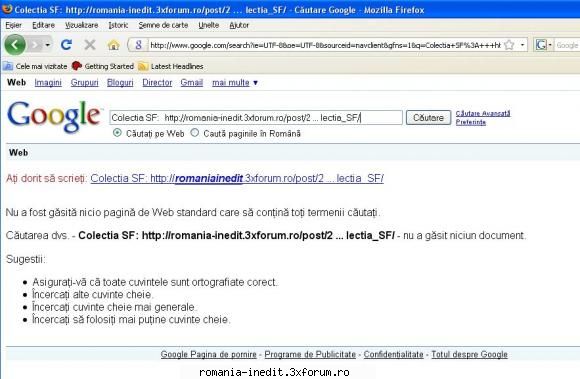This screenshot has width=580, height=379.
Task: Click the suggested romaniainedit spelling link
Action: pos(237,178)
